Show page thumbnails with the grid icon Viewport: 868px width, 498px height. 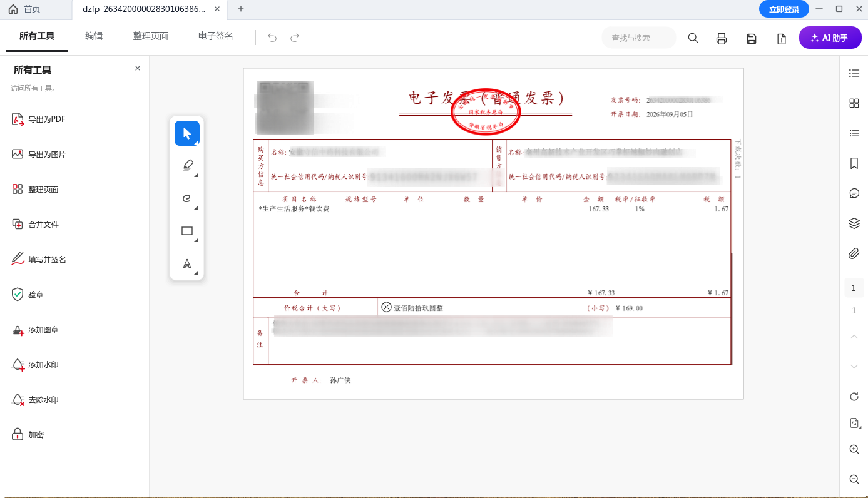[854, 103]
